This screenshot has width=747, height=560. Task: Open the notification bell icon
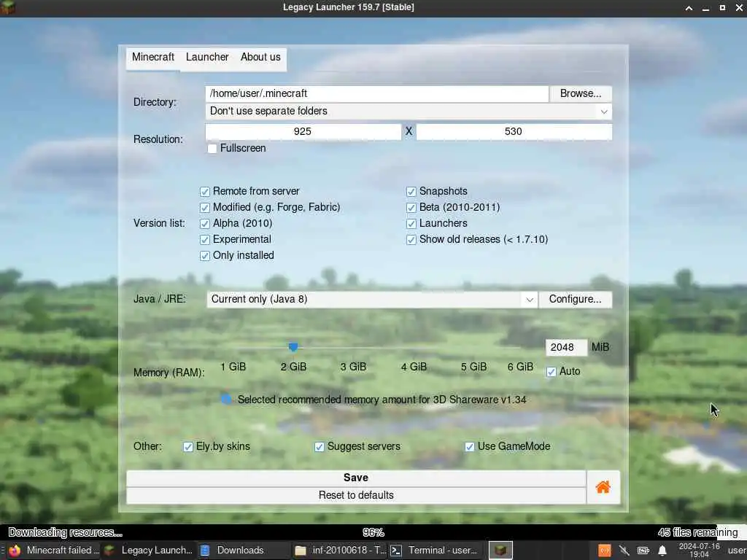pos(662,551)
